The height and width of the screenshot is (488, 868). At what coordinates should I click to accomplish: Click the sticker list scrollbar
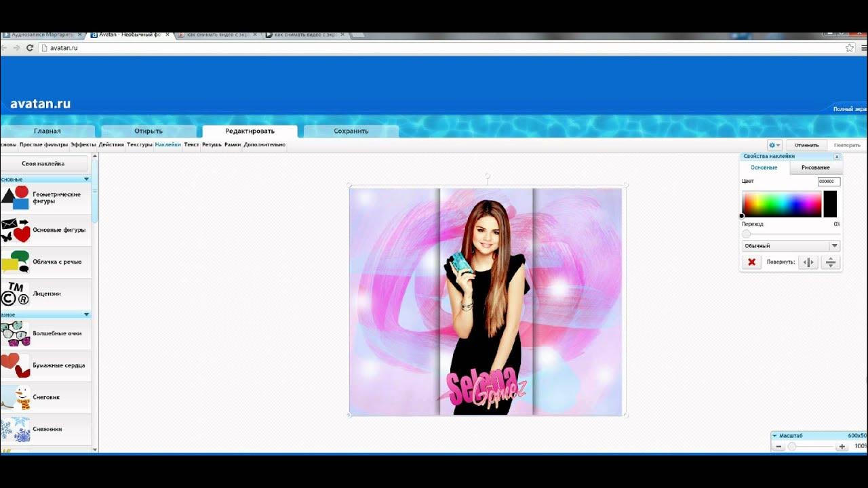tap(95, 190)
